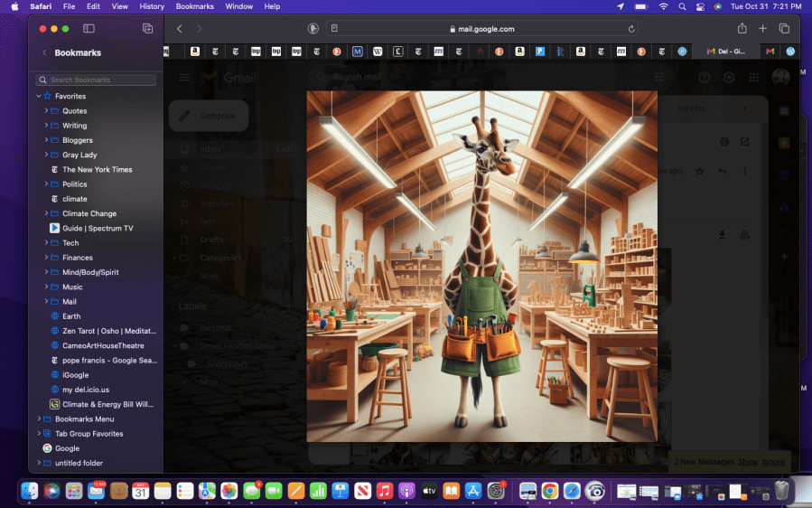Collapse the Favorites bookmarks group

[x=39, y=96]
